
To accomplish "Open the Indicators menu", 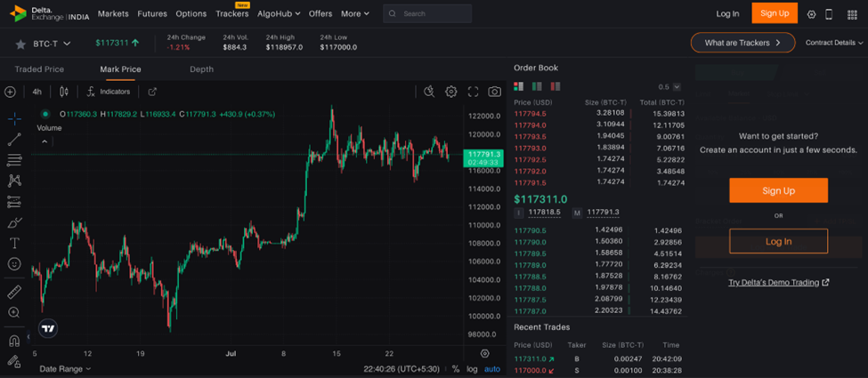I will pos(109,92).
